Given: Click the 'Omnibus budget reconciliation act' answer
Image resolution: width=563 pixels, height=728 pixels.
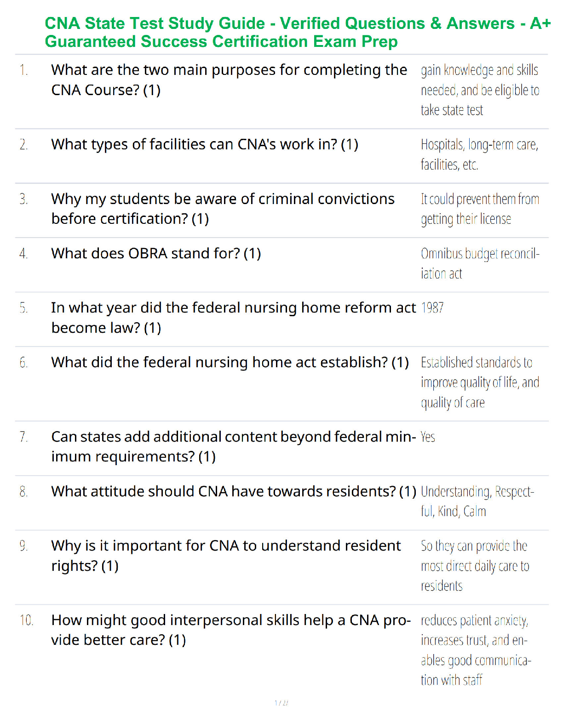Looking at the screenshot, I should pyautogui.click(x=480, y=263).
